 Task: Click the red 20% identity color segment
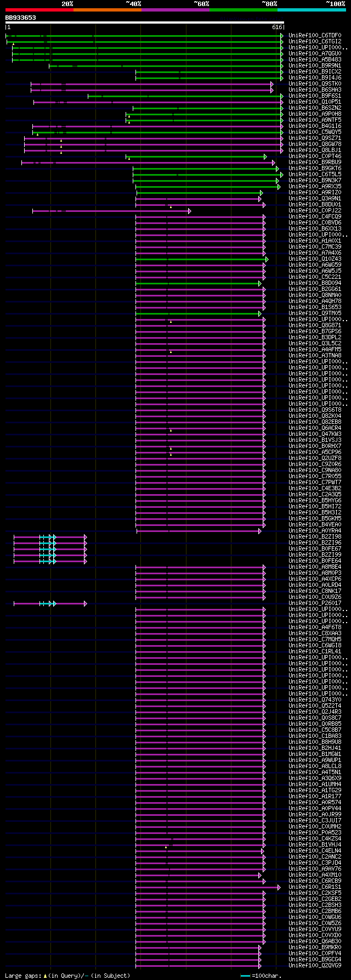(x=39, y=10)
